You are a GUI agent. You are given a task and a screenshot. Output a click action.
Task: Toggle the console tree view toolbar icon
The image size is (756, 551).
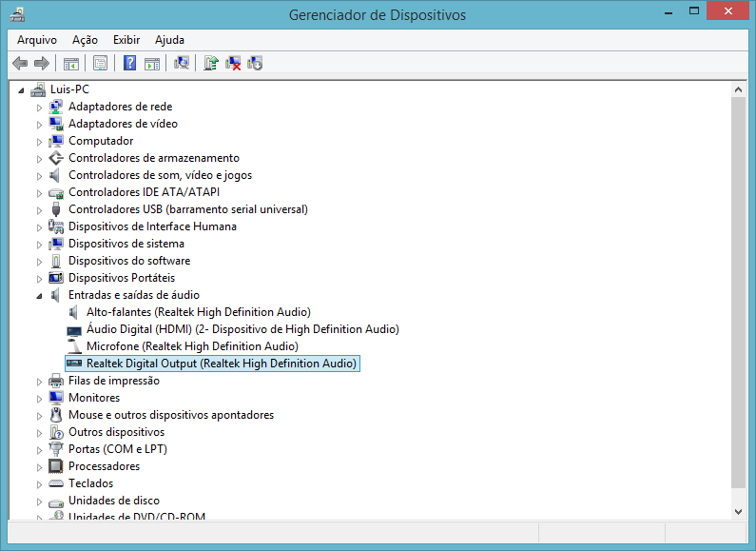tap(71, 63)
